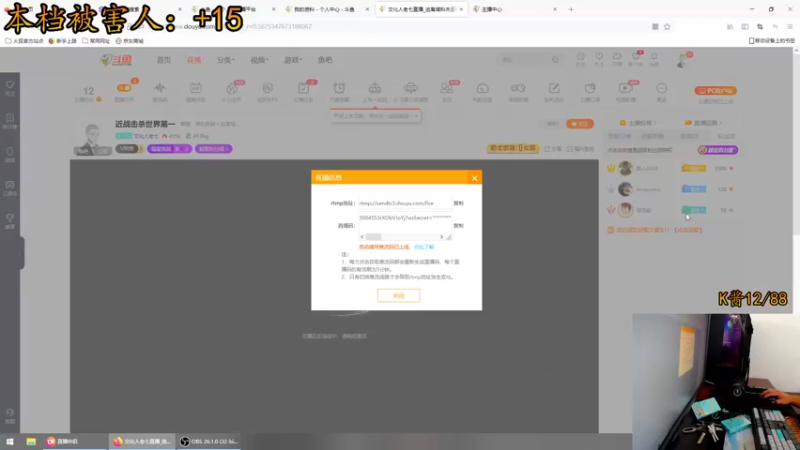The image size is (800, 450).
Task: Click third ranked user avatar with 50
Action: (x=625, y=210)
